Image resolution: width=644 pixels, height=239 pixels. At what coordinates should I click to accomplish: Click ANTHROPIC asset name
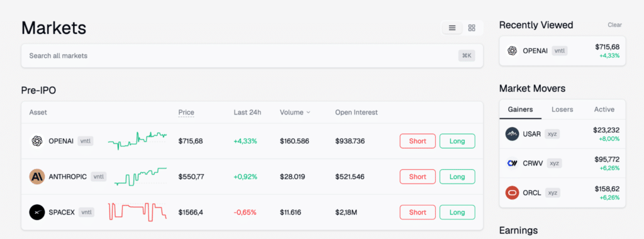[68, 177]
